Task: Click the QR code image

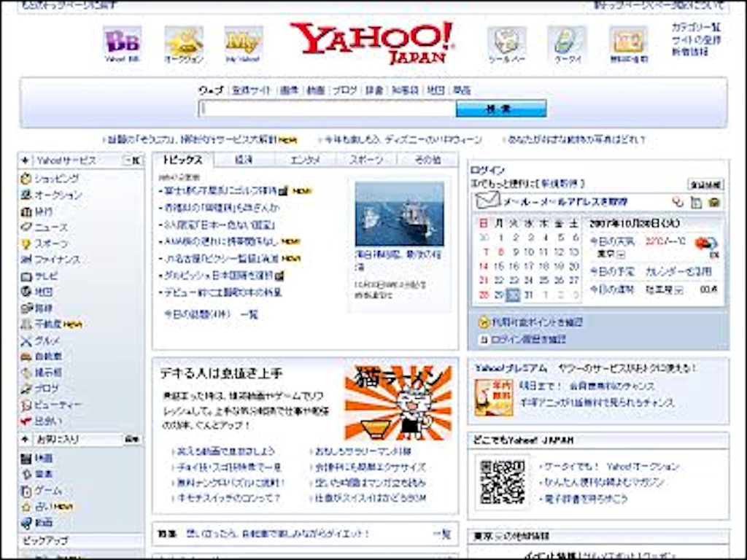Action: (502, 481)
